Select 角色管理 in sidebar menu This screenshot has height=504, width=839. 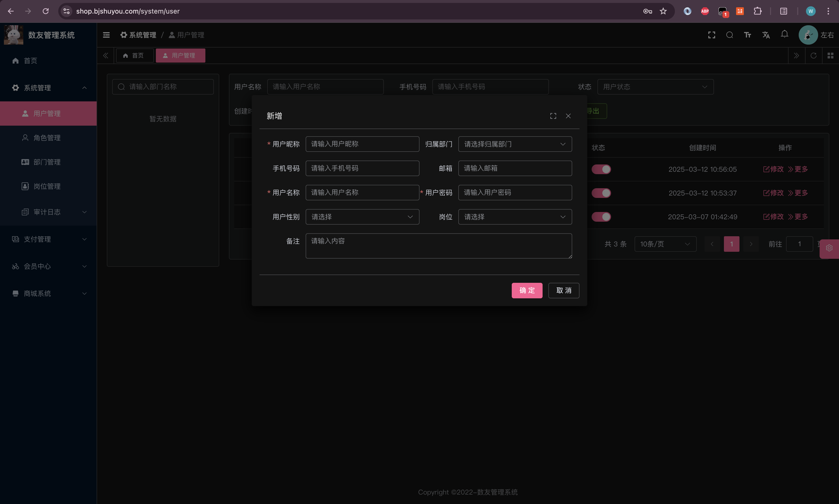click(47, 138)
